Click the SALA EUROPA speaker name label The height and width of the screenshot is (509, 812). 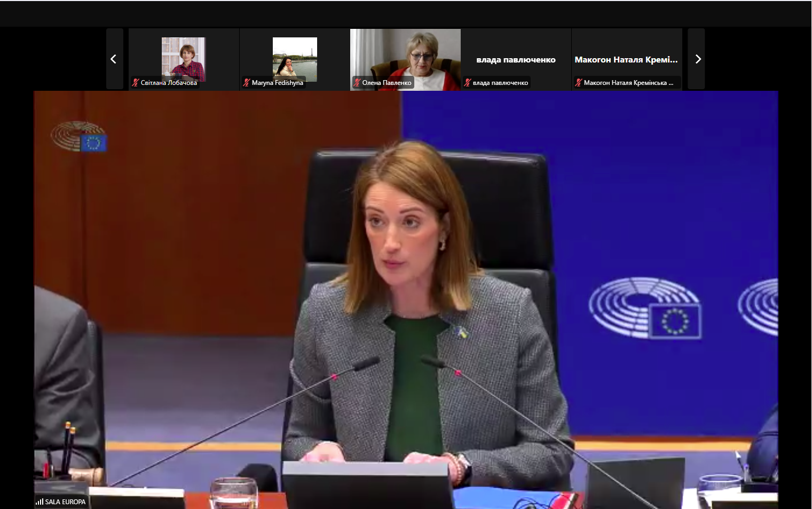(x=65, y=502)
